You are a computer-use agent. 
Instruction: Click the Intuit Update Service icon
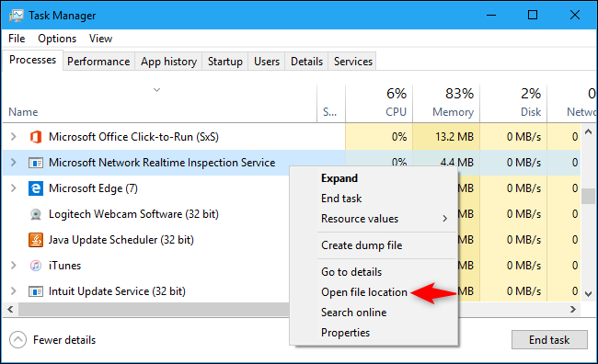tap(36, 291)
